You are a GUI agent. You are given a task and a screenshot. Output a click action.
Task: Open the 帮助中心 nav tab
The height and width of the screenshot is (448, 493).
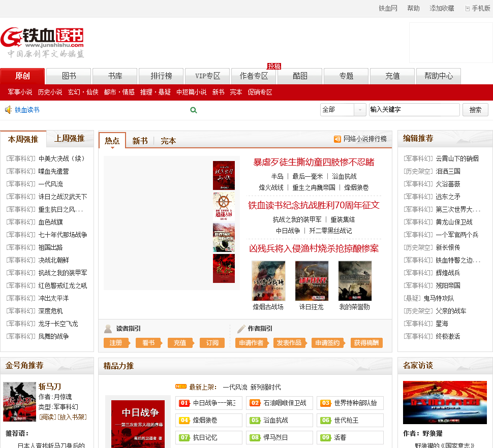439,76
